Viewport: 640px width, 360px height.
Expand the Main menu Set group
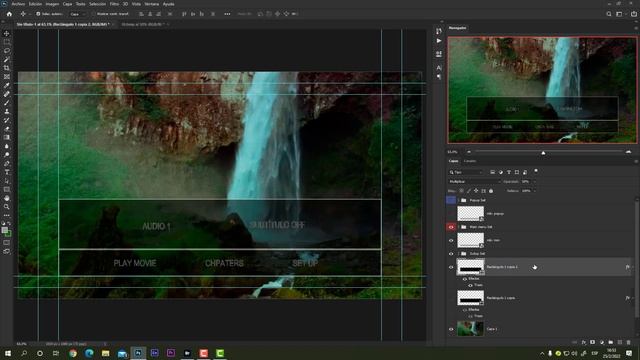click(458, 227)
